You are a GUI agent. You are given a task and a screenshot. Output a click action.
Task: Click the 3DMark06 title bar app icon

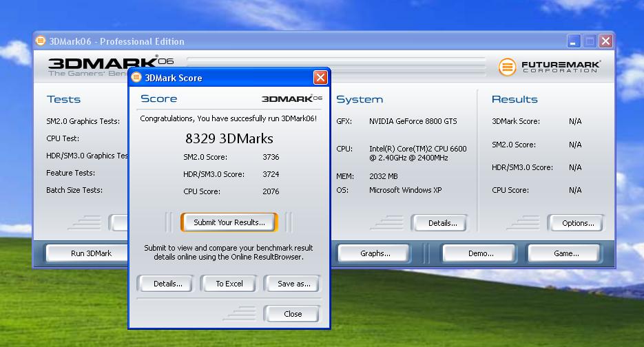pos(41,41)
